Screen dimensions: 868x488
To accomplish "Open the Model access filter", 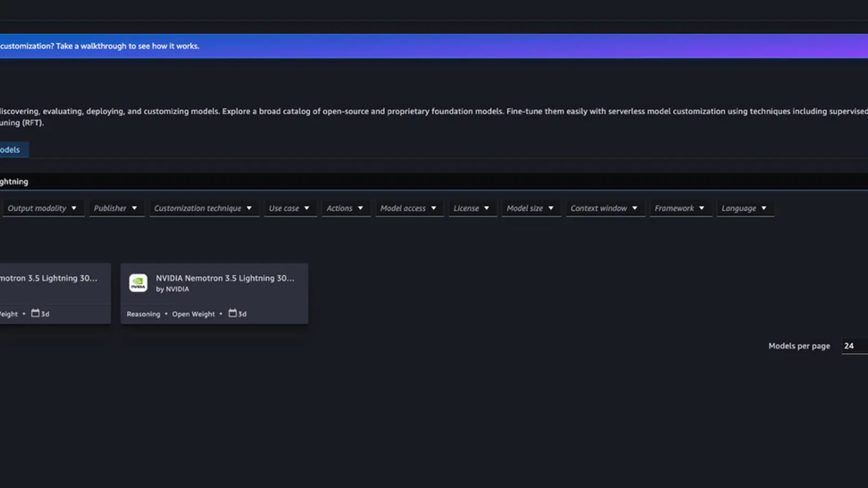I will coord(409,208).
